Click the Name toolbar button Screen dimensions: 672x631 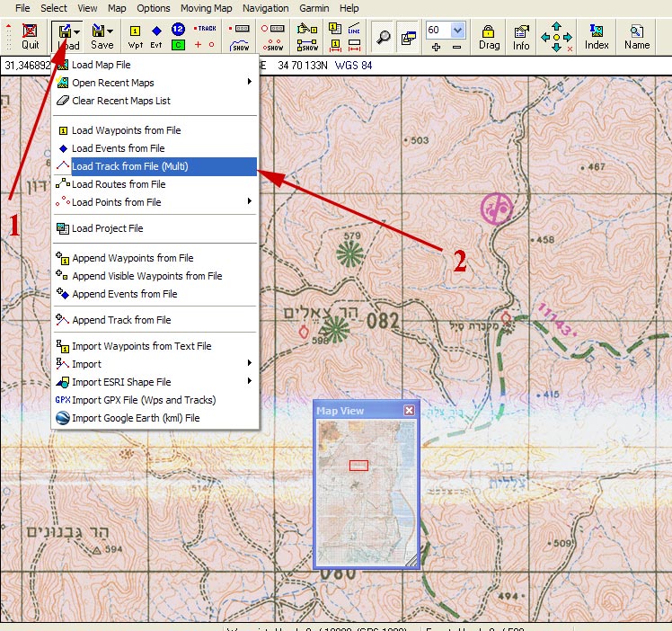637,37
